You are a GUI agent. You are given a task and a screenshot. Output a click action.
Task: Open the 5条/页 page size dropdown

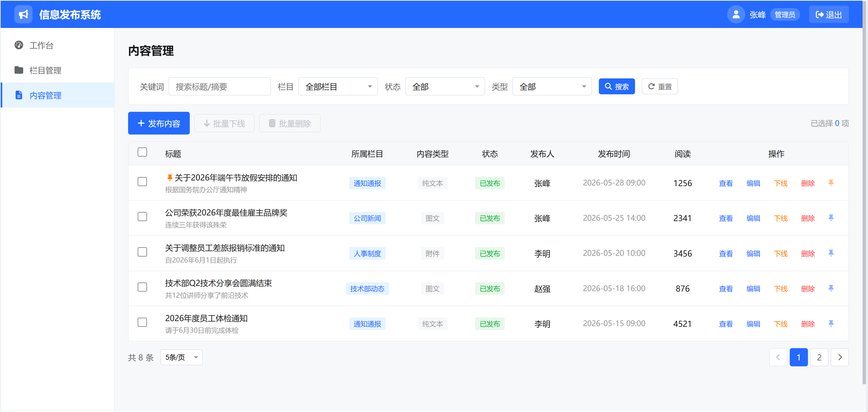click(x=181, y=357)
